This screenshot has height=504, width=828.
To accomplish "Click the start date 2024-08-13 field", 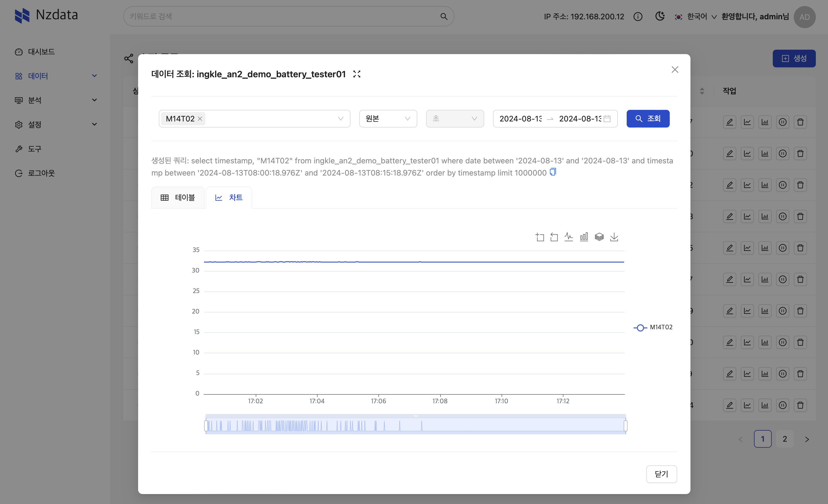I will (521, 119).
